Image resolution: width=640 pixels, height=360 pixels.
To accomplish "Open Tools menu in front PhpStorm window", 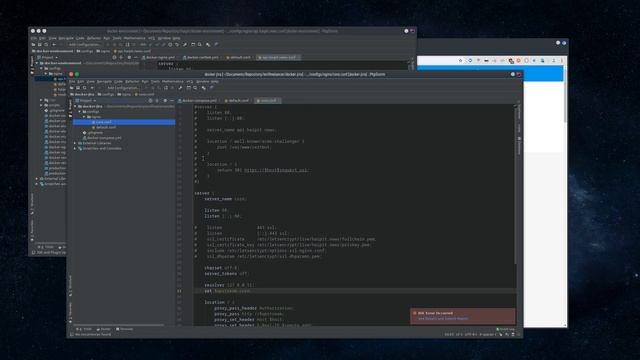I will click(155, 82).
